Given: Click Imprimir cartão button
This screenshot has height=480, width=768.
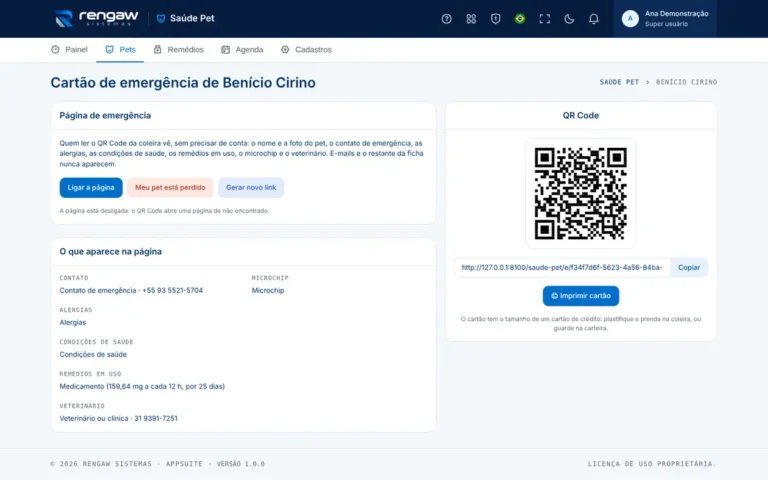Looking at the screenshot, I should [580, 296].
